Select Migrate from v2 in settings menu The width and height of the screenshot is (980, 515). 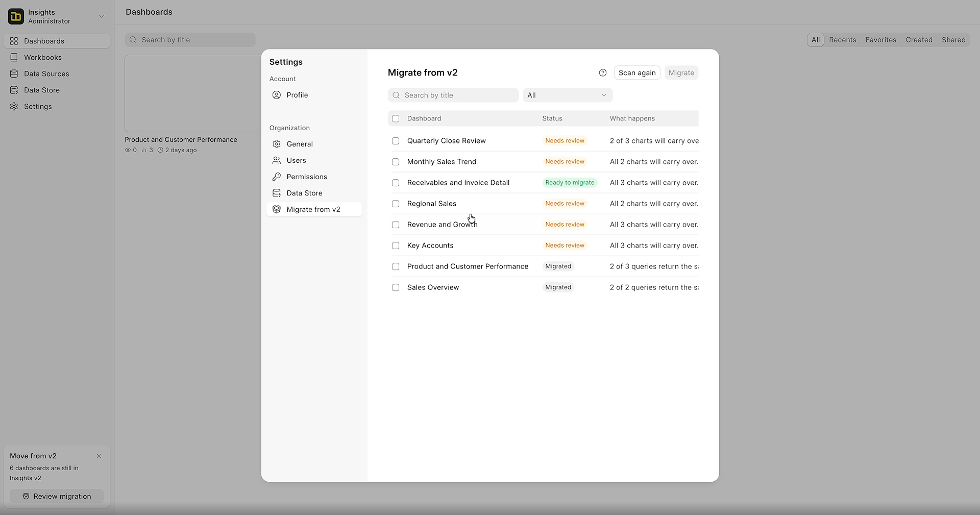tap(314, 209)
